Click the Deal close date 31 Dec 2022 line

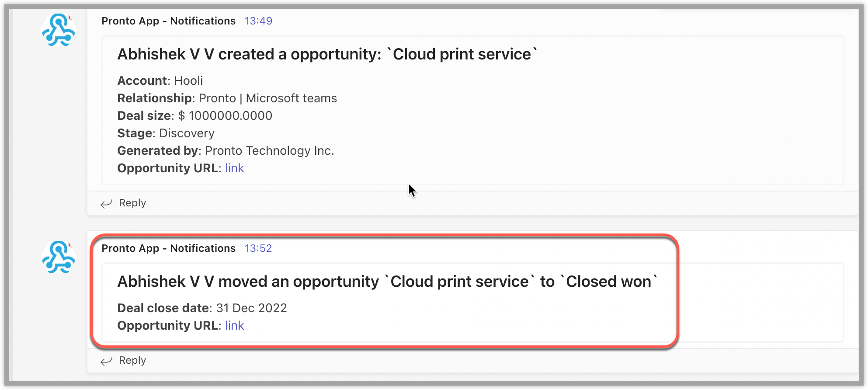point(202,308)
